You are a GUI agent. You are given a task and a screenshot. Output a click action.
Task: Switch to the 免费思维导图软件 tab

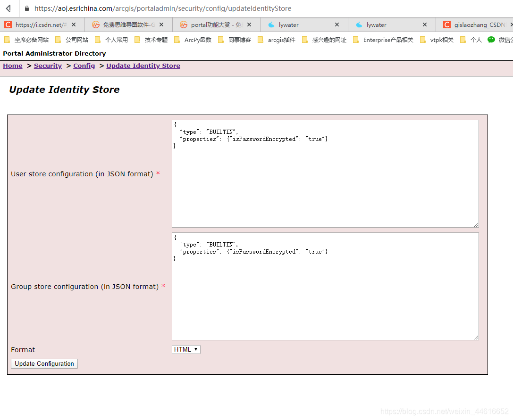click(x=125, y=25)
